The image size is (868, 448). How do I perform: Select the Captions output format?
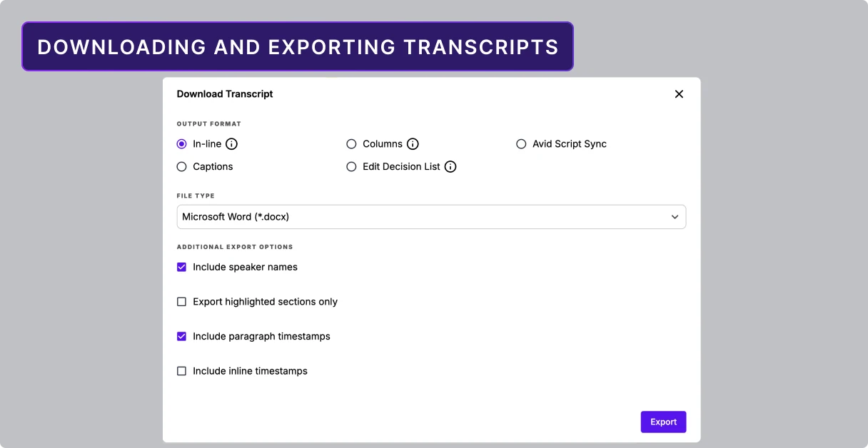(181, 166)
